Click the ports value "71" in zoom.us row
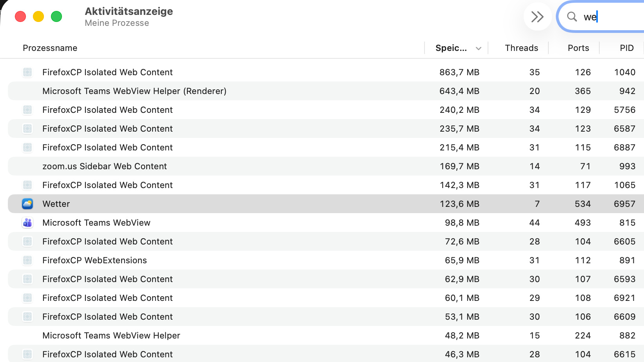Viewport: 644px width, 362px height. pos(586,166)
